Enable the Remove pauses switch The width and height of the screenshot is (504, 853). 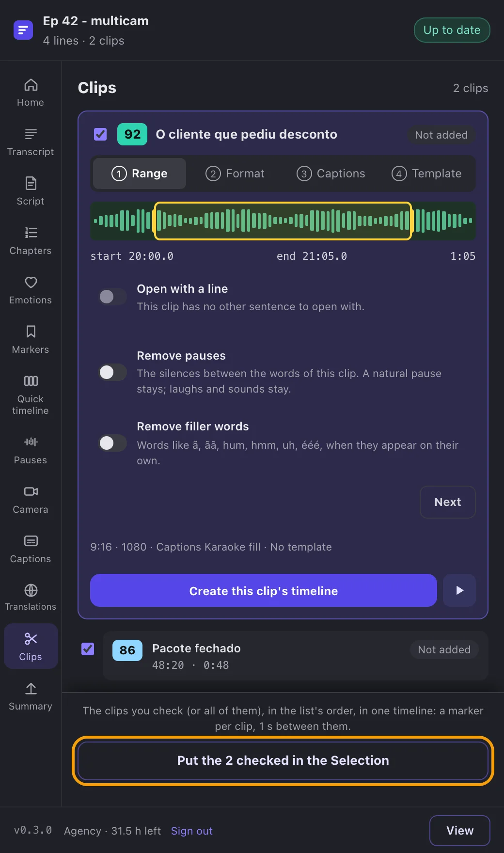(x=112, y=372)
